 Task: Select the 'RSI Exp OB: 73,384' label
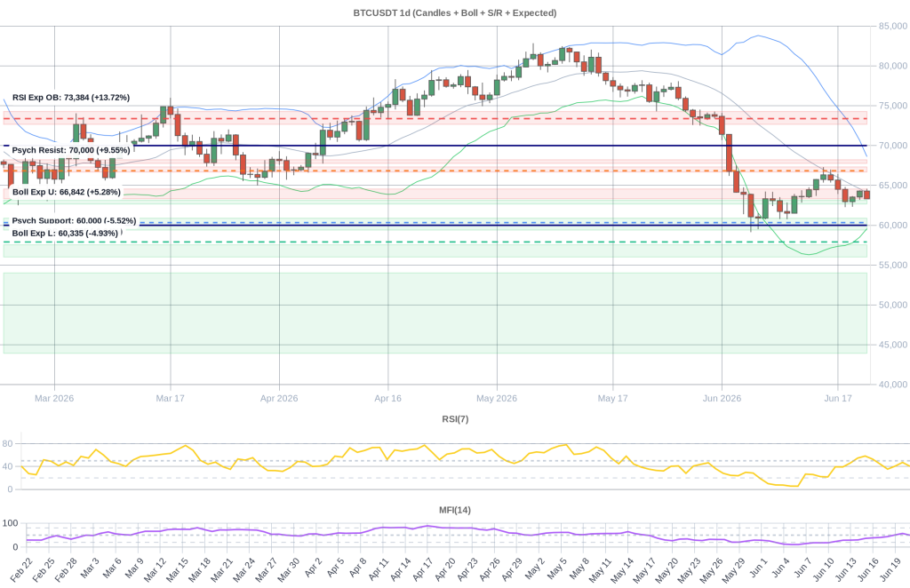(71, 98)
